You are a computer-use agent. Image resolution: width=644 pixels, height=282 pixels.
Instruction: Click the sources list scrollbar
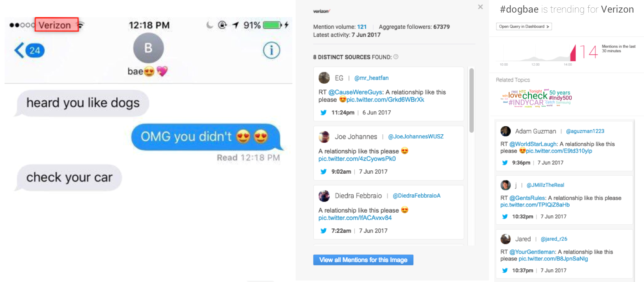[471, 100]
